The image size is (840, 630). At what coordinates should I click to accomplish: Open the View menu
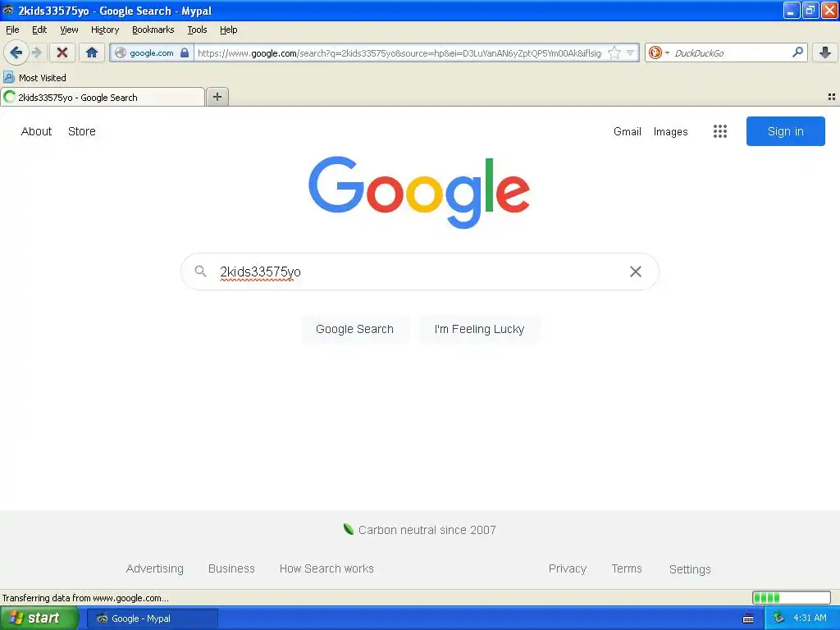(x=69, y=30)
